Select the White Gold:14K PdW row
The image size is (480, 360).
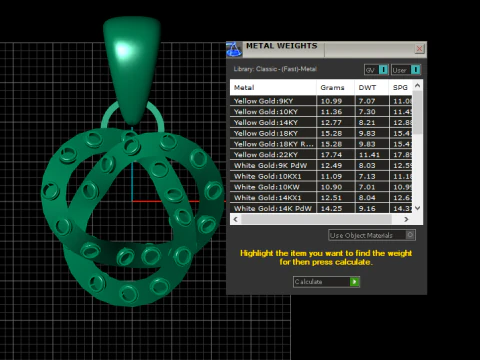321,208
